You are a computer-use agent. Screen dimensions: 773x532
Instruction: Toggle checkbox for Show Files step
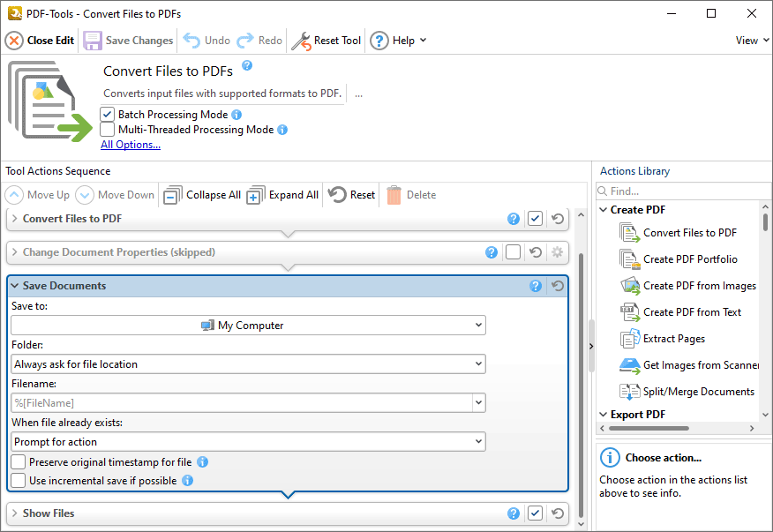pyautogui.click(x=535, y=513)
